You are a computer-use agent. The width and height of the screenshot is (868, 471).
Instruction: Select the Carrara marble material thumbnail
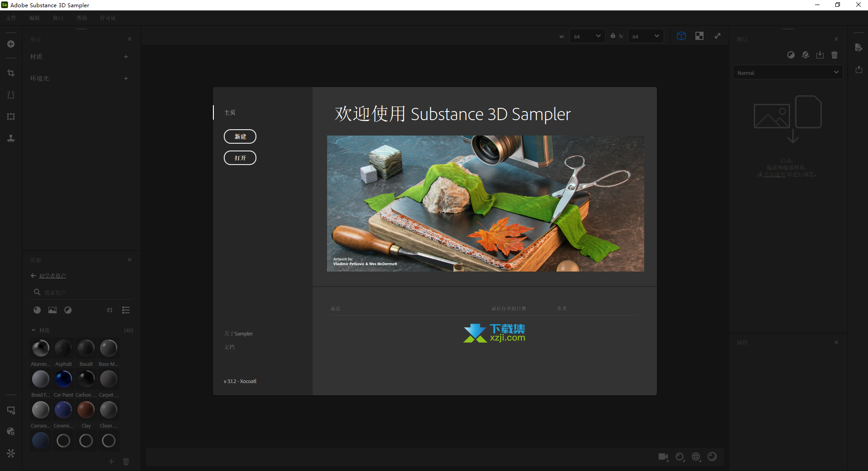click(41, 410)
